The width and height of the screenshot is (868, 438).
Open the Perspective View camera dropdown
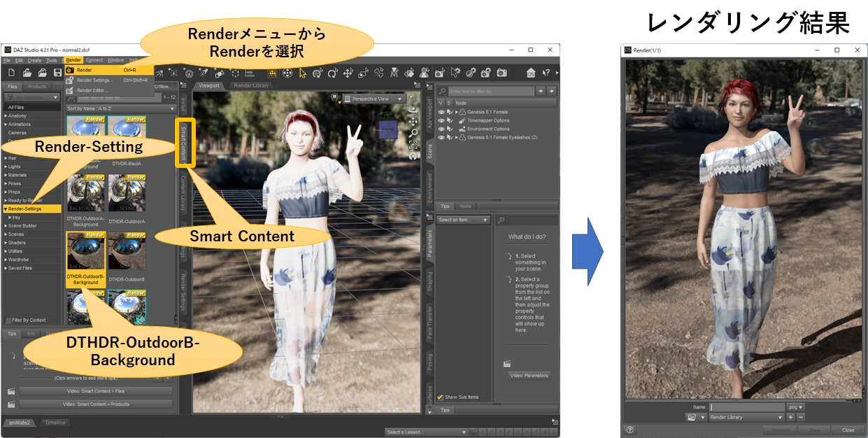click(x=378, y=99)
